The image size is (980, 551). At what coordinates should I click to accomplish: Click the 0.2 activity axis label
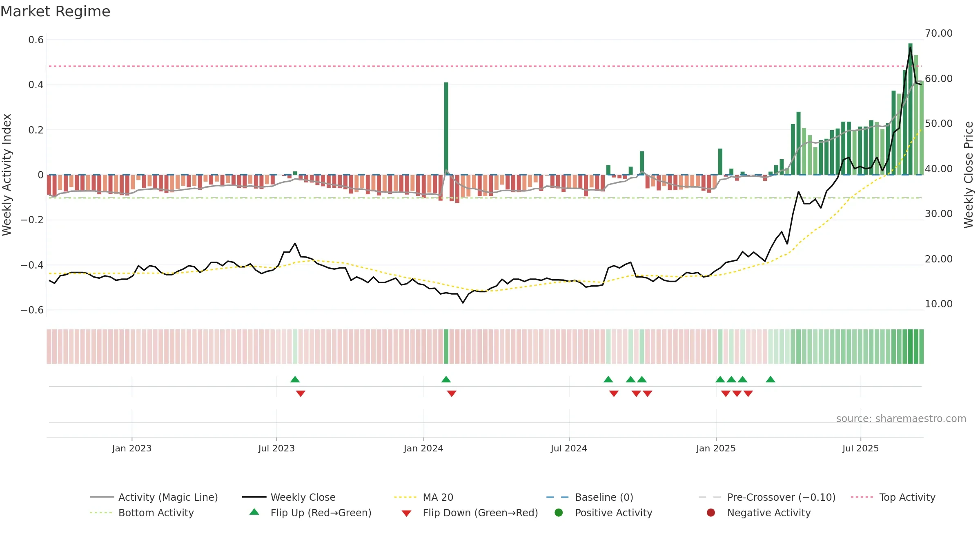[36, 130]
